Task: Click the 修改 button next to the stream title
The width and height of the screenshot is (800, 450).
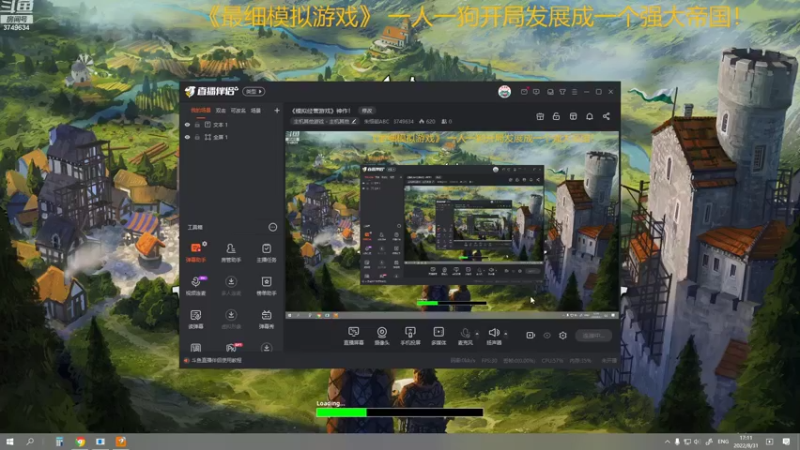Action: click(367, 110)
